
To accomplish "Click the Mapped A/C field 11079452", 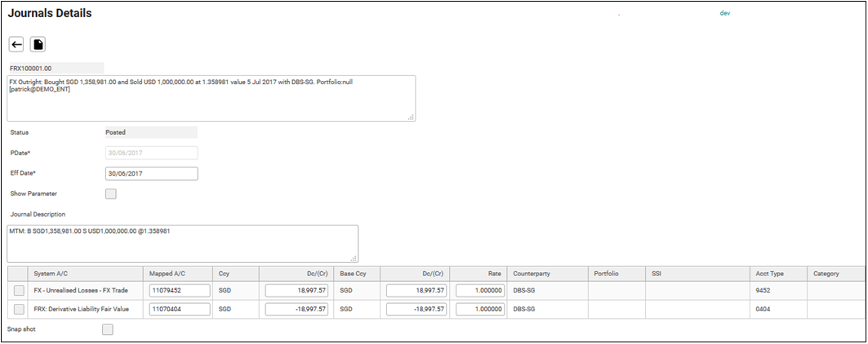I will pos(180,290).
